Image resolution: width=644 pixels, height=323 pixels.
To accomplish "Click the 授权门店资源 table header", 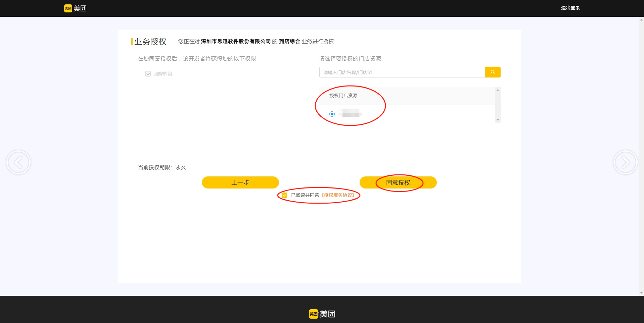I will click(407, 96).
